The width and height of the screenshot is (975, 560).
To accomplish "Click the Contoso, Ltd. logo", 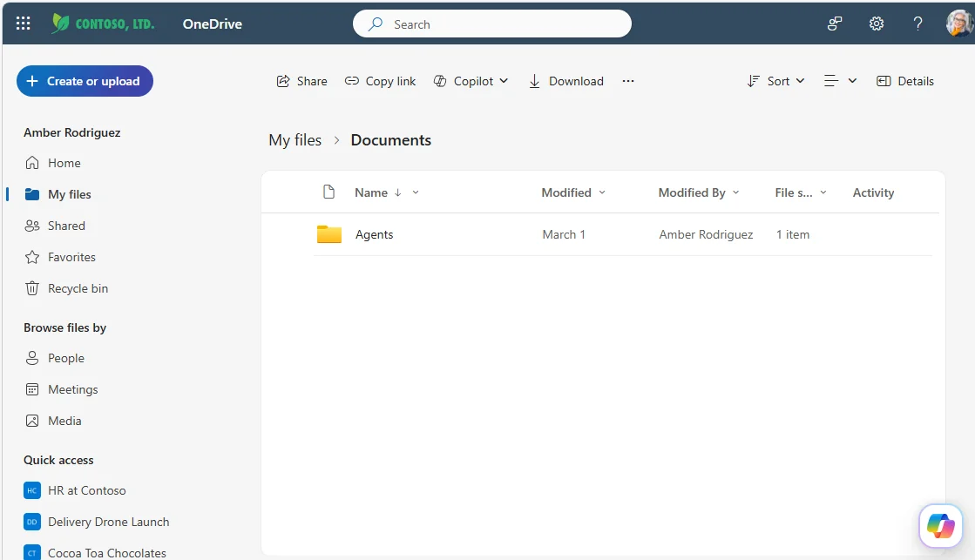I will coord(103,24).
